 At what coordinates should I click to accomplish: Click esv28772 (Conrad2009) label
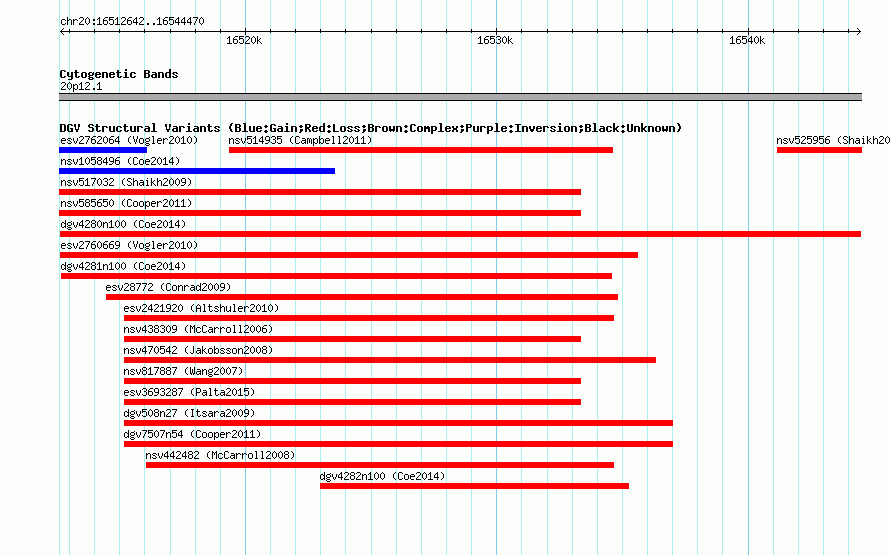[x=168, y=287]
